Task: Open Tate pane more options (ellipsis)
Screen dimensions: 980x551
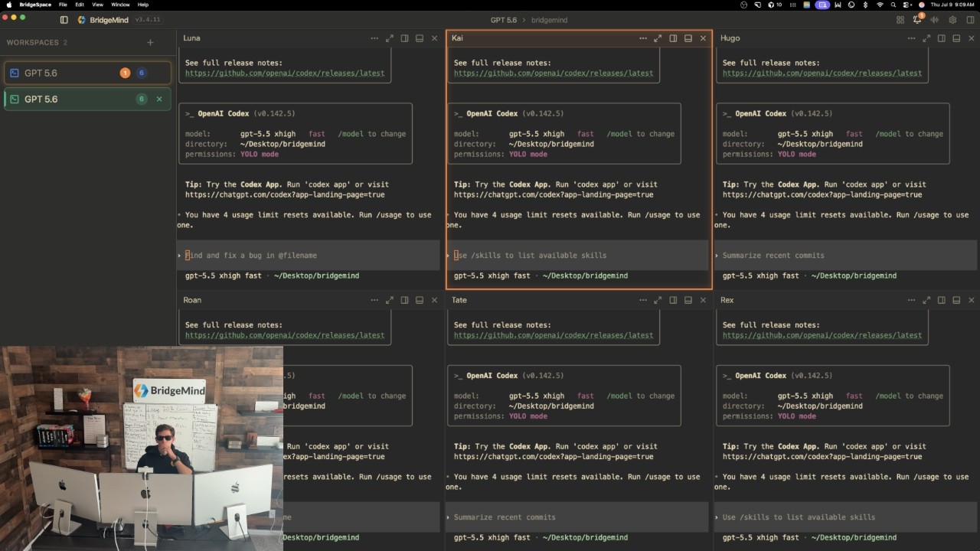Action: pos(643,300)
